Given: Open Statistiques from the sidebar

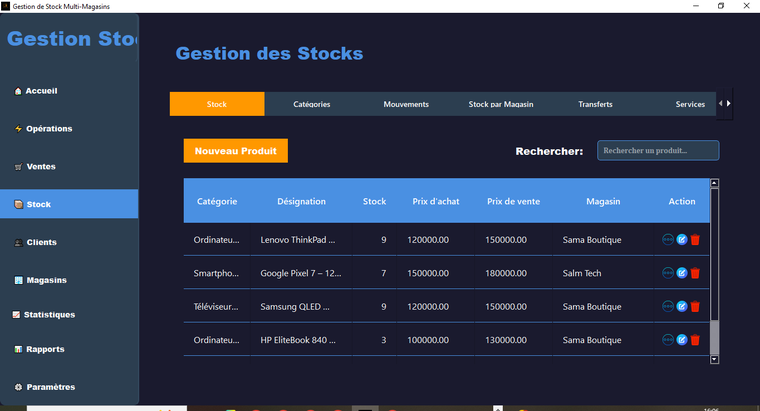Looking at the screenshot, I should pyautogui.click(x=49, y=314).
